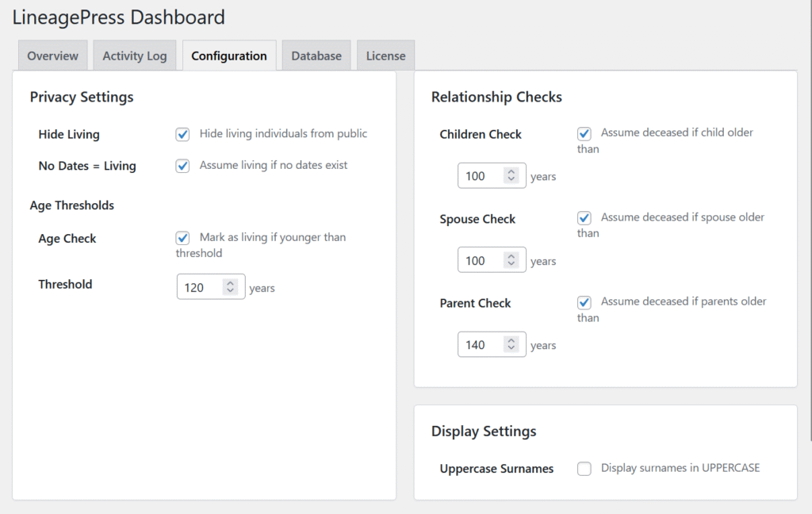Switch to the Overview tab

click(x=52, y=56)
